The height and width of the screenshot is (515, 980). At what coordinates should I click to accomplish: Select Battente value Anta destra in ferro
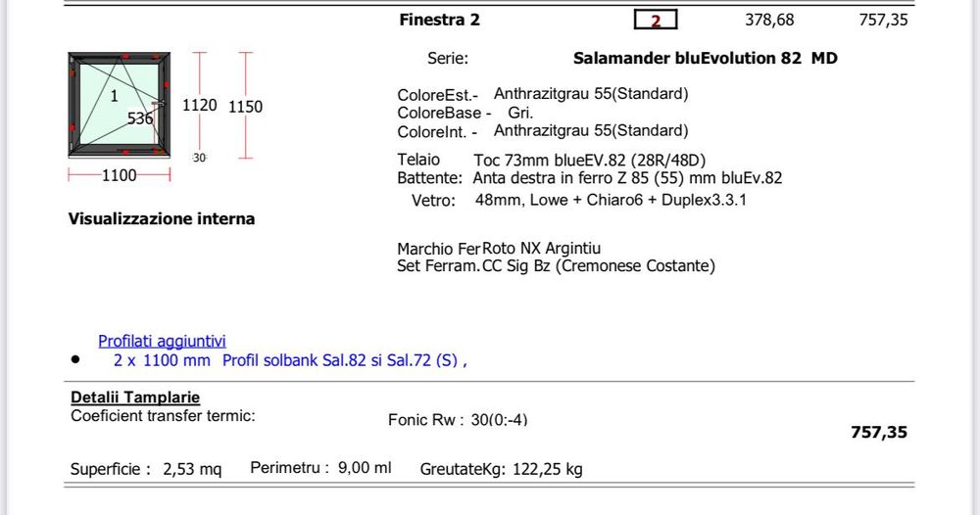click(x=627, y=178)
